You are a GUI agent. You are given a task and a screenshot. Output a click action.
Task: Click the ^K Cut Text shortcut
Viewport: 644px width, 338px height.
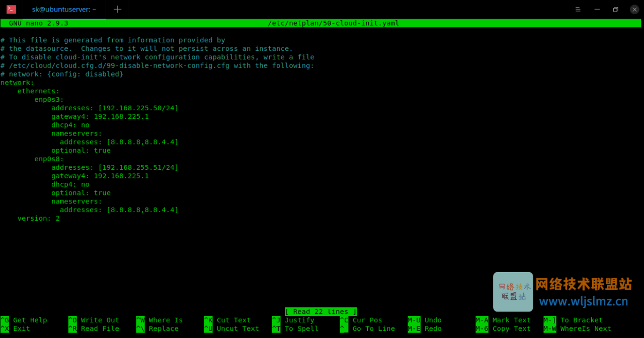[x=227, y=320]
